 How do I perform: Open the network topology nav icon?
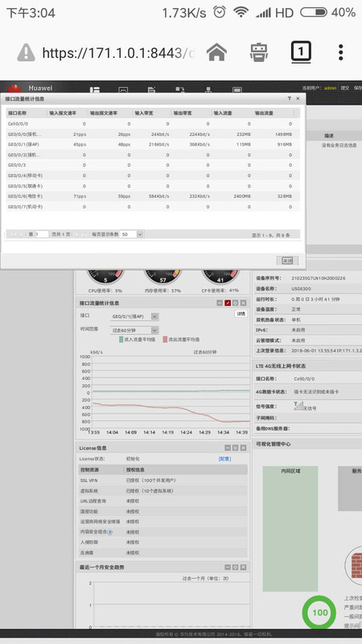[208, 90]
